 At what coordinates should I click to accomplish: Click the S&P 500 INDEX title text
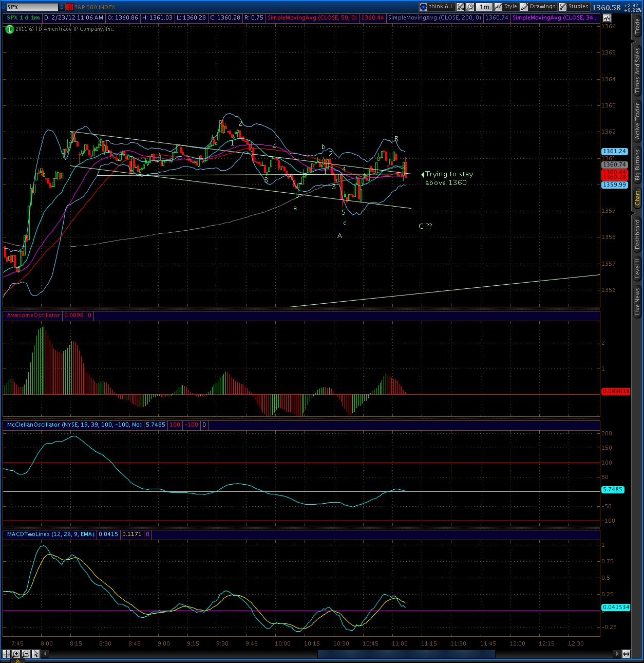95,7
